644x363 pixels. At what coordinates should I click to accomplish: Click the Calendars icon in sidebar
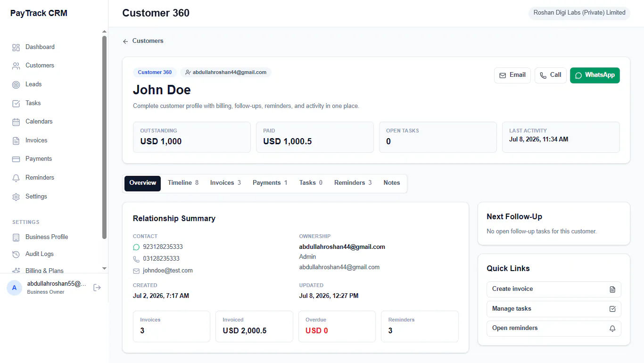[x=16, y=122]
